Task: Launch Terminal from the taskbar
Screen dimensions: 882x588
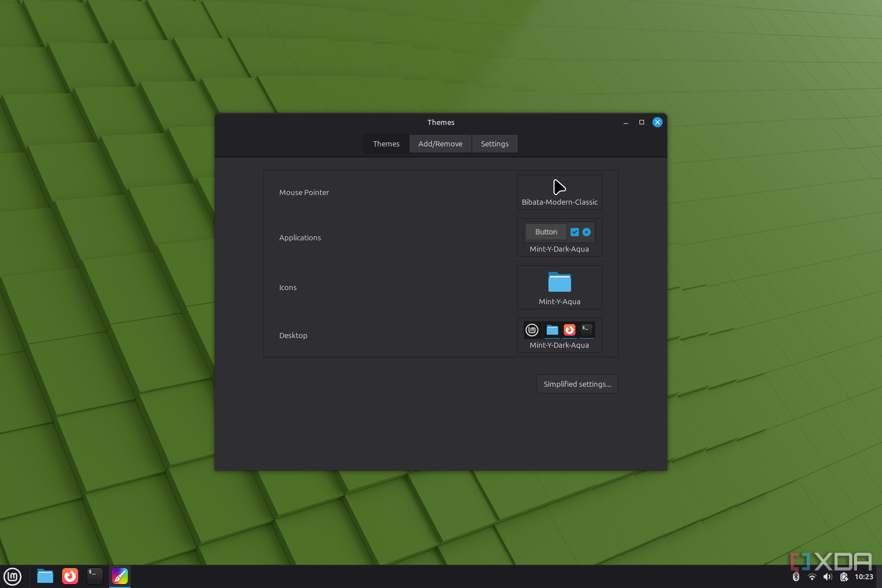Action: tap(95, 576)
